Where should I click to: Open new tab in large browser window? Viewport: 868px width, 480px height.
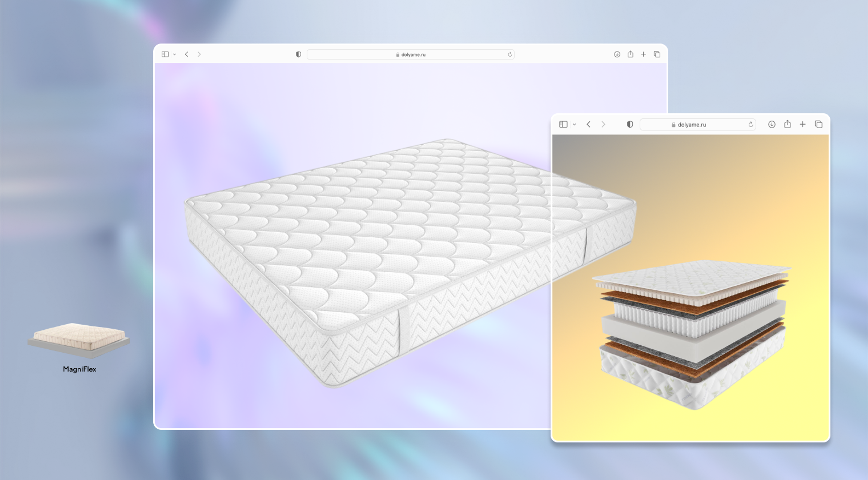click(643, 54)
